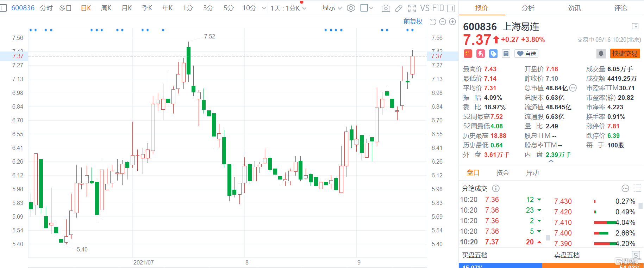Click the red lightning badge icon
Viewport: 644px width, 268px height.
pos(481,54)
